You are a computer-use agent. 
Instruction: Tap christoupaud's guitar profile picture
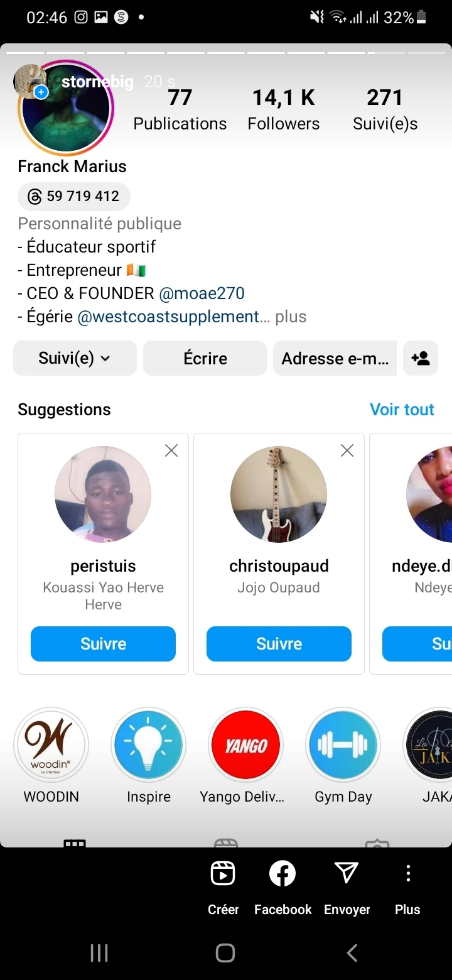click(279, 494)
